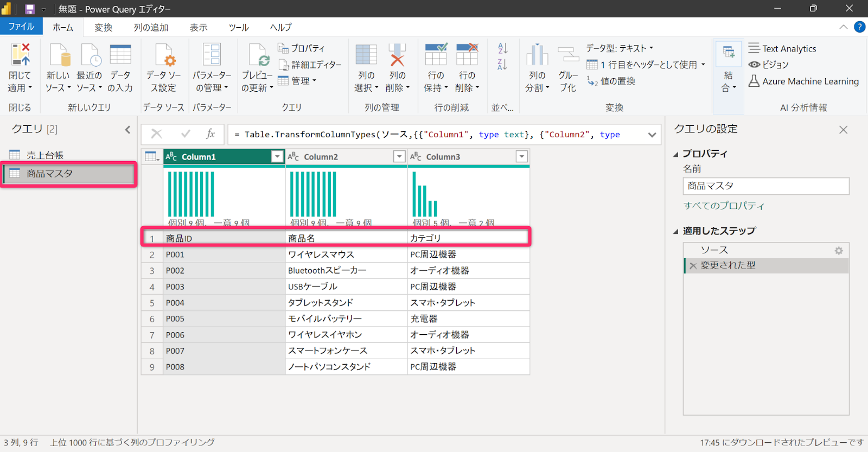
Task: Click Use first row as headers button
Action: [x=646, y=65]
